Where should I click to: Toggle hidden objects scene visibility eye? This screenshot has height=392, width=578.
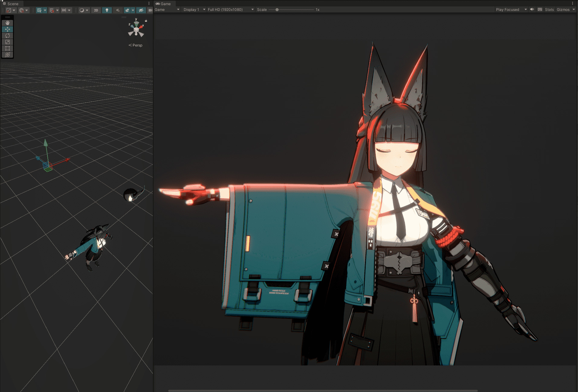pyautogui.click(x=141, y=10)
